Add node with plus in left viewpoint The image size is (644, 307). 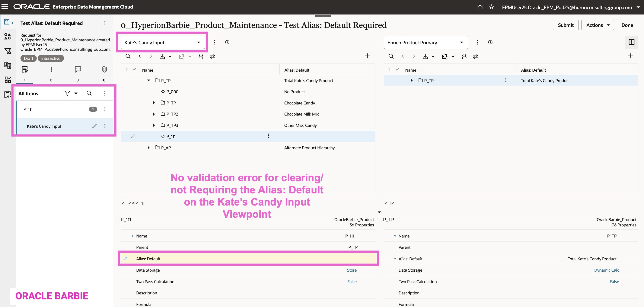pyautogui.click(x=367, y=56)
